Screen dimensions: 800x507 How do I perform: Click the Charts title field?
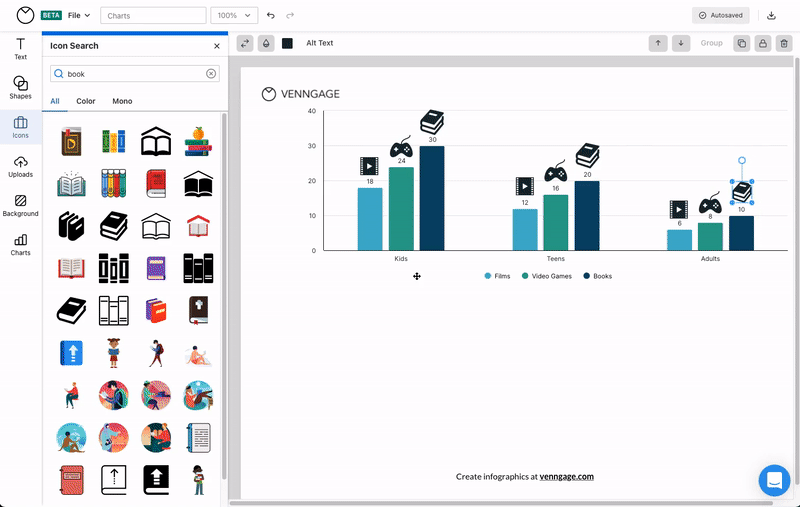tap(153, 15)
